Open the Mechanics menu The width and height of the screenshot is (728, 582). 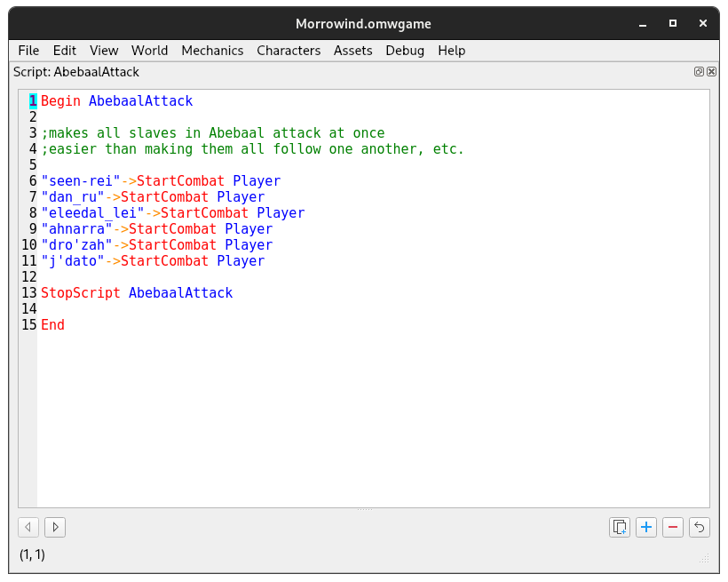click(x=212, y=51)
